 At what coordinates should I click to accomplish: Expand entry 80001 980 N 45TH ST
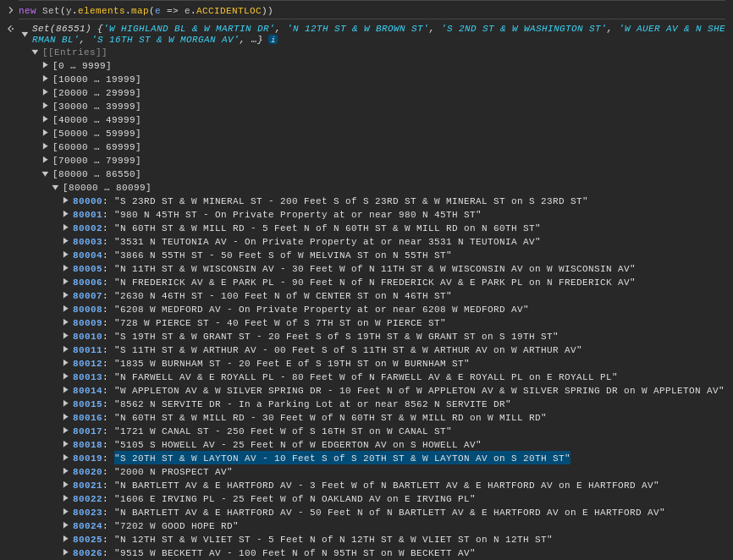coord(66,214)
